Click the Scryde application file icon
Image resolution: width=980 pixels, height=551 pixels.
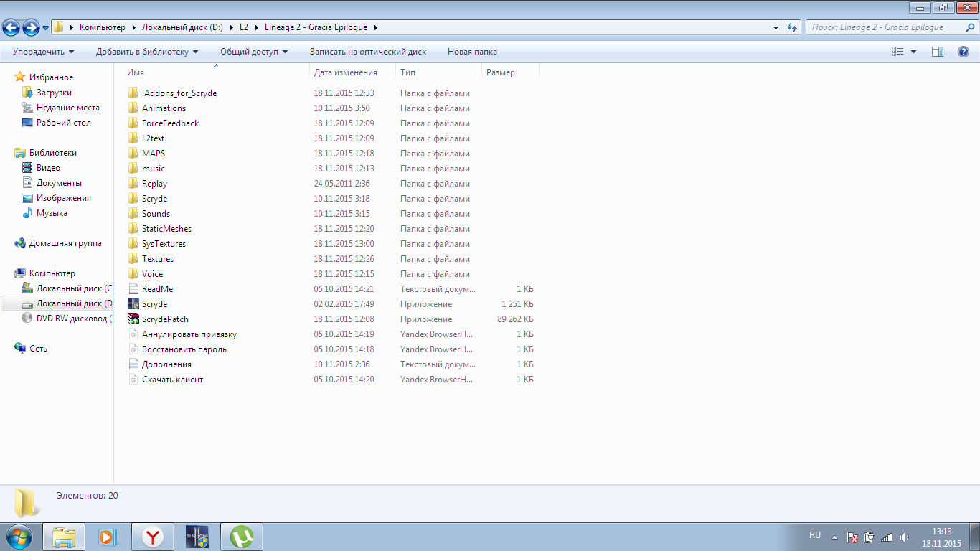pyautogui.click(x=133, y=304)
